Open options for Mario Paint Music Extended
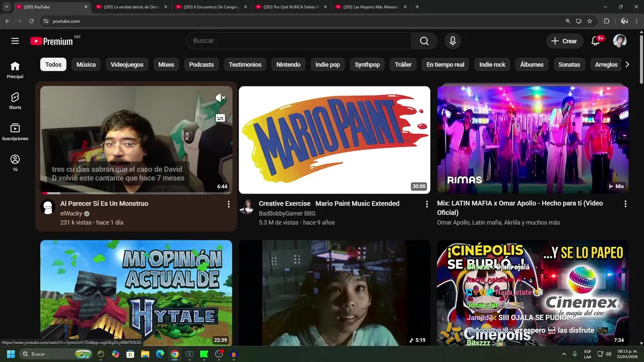The image size is (644, 362). 427,204
